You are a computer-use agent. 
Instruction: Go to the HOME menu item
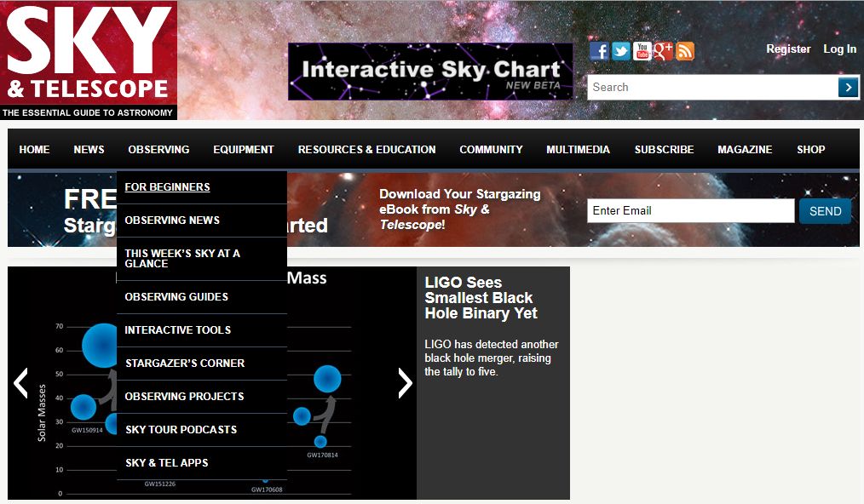click(34, 149)
